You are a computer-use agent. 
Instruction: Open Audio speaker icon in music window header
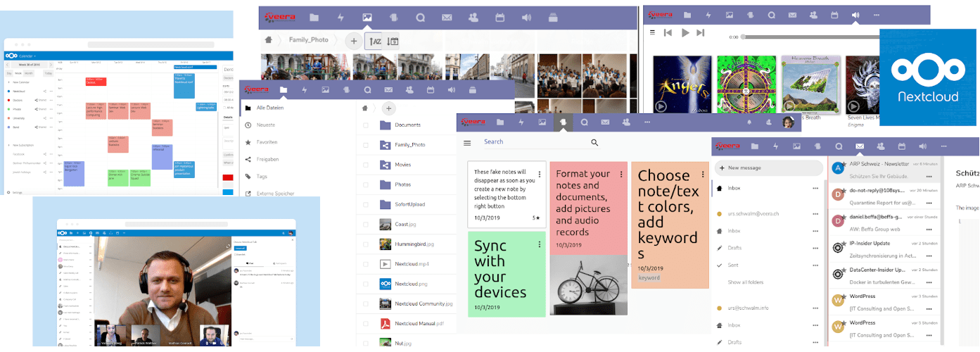tap(855, 15)
